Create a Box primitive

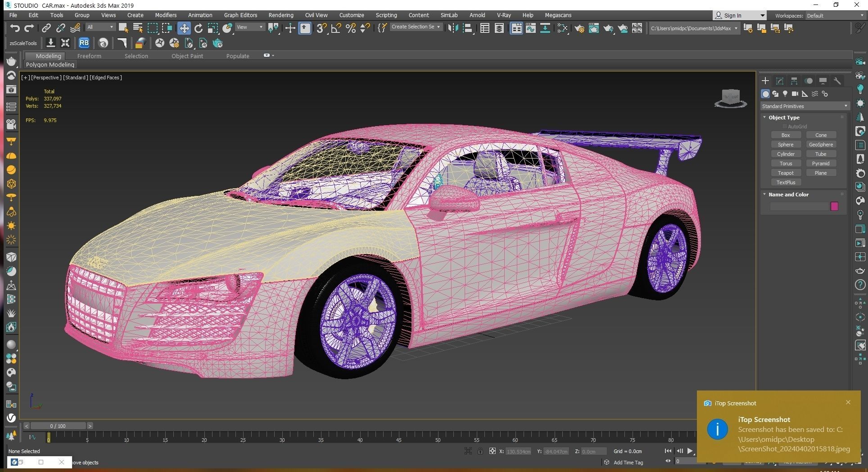click(786, 135)
